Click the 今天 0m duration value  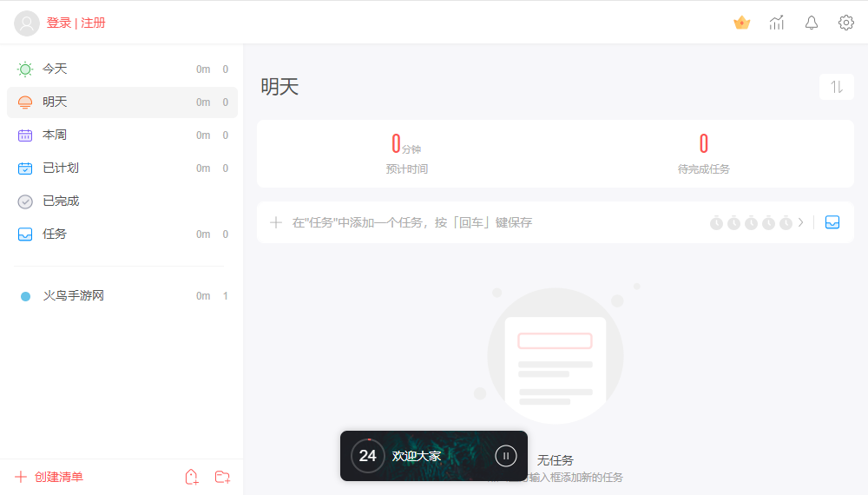(x=203, y=69)
